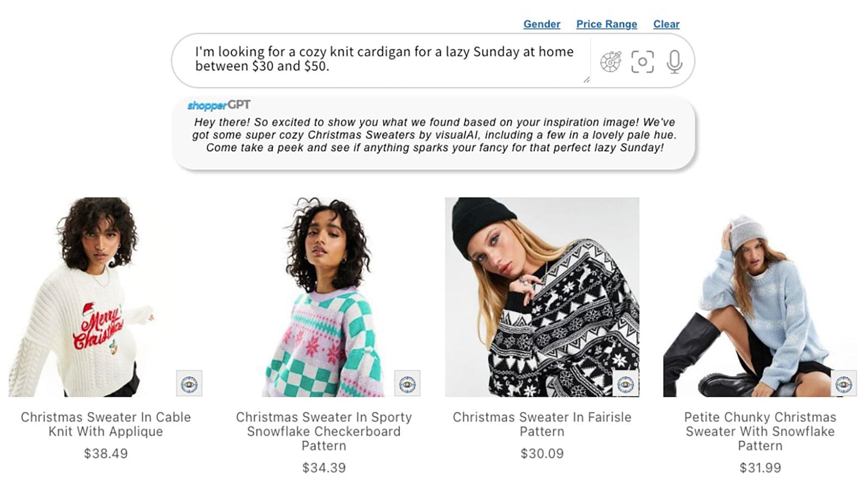Open the white Merry Christmas sweater photo

[x=105, y=297]
